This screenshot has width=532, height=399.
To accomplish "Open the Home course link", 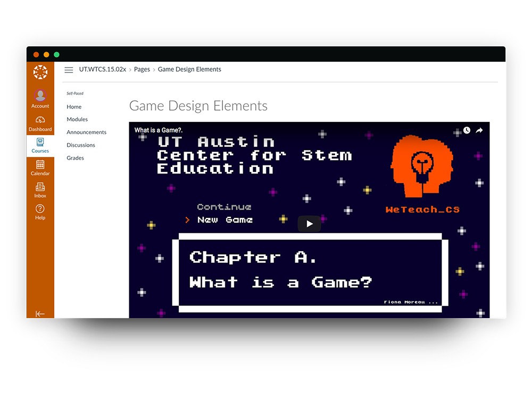I will pos(74,106).
